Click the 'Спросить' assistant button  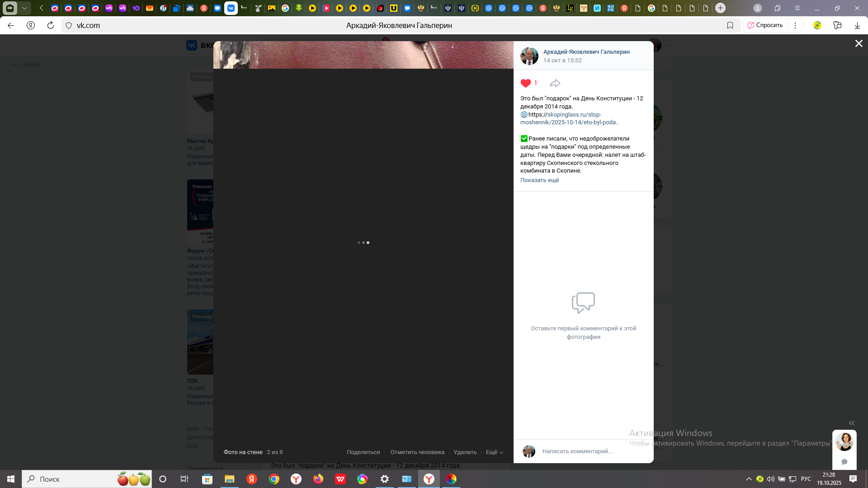(765, 25)
